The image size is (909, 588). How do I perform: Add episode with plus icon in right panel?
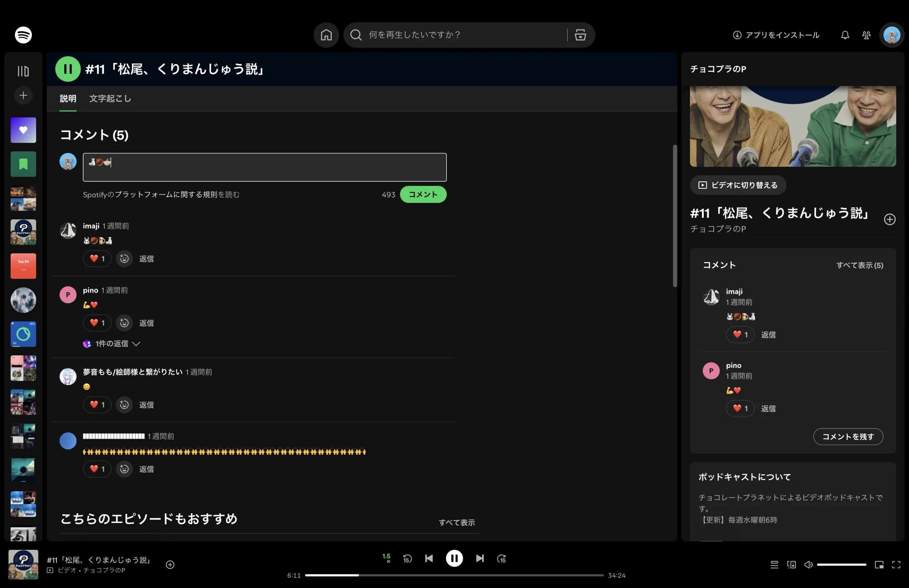point(890,219)
